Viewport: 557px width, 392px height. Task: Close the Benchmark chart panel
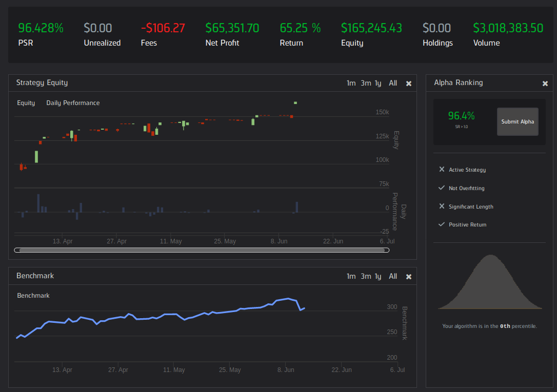409,277
